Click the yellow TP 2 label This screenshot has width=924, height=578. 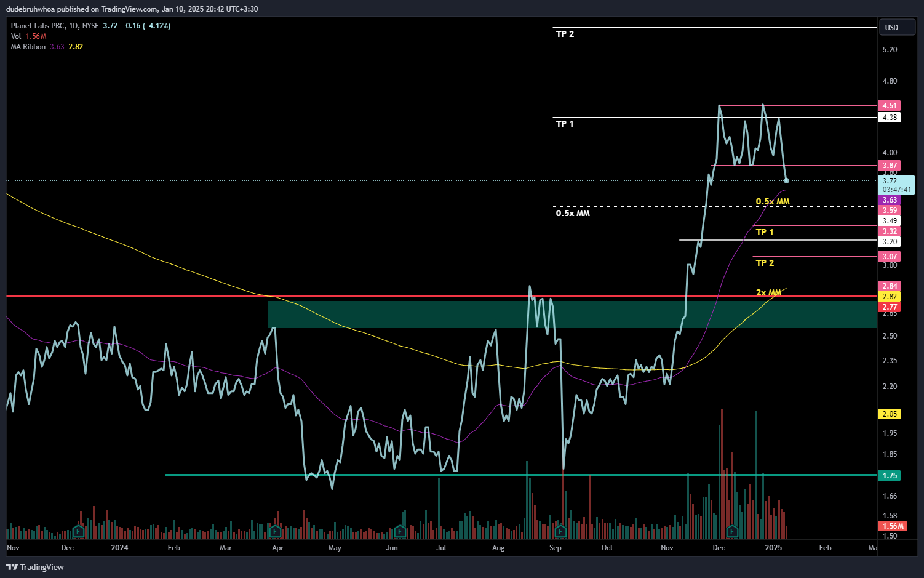(x=765, y=263)
